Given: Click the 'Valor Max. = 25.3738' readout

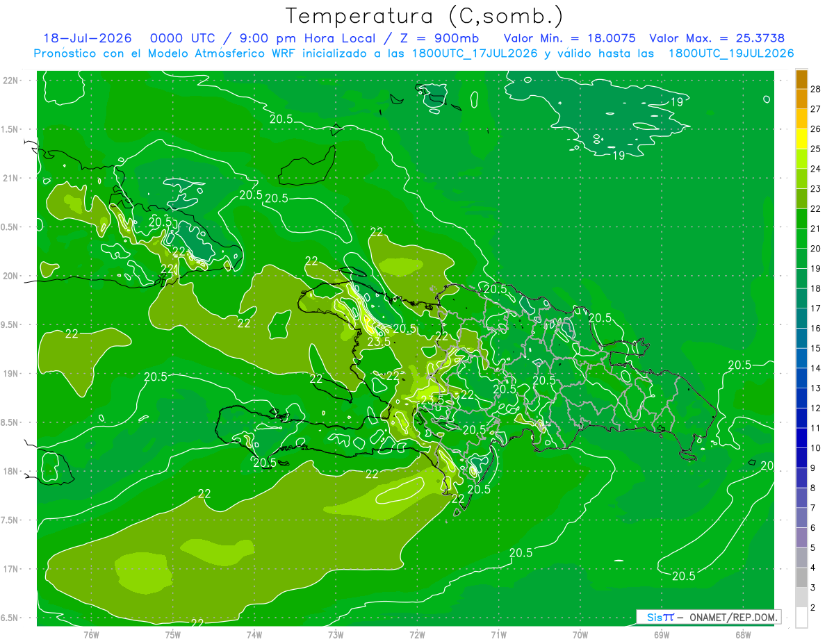Looking at the screenshot, I should (717, 38).
